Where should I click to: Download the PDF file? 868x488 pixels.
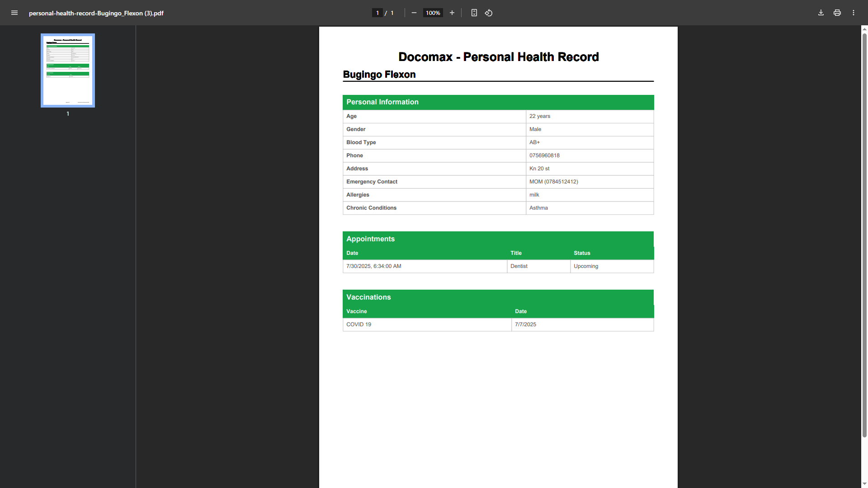[821, 13]
